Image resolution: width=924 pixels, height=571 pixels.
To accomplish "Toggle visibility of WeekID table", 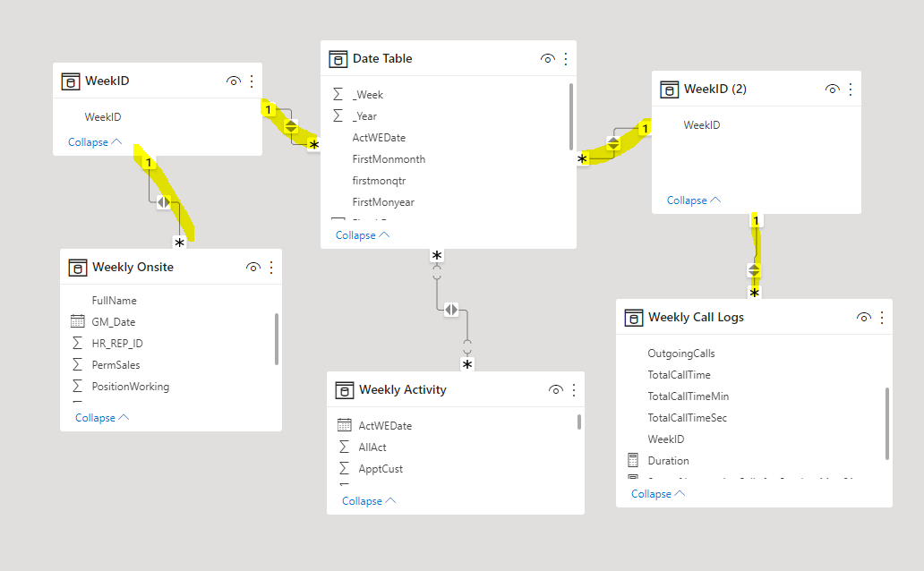I will [234, 81].
